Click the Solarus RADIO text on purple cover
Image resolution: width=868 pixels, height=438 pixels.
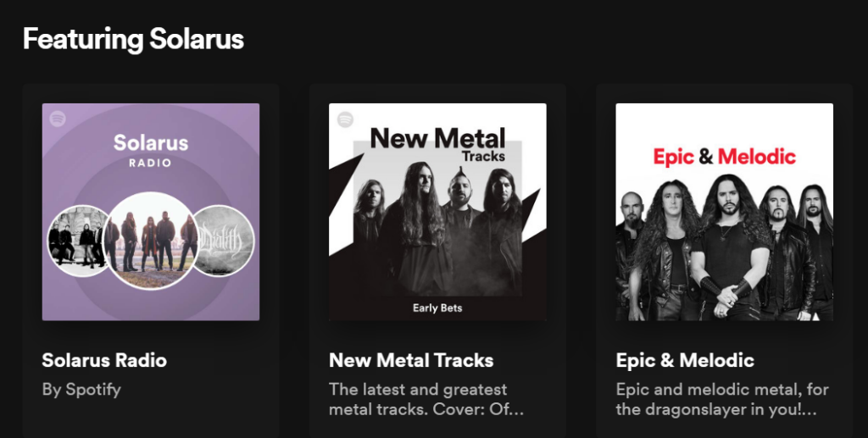coord(151,150)
